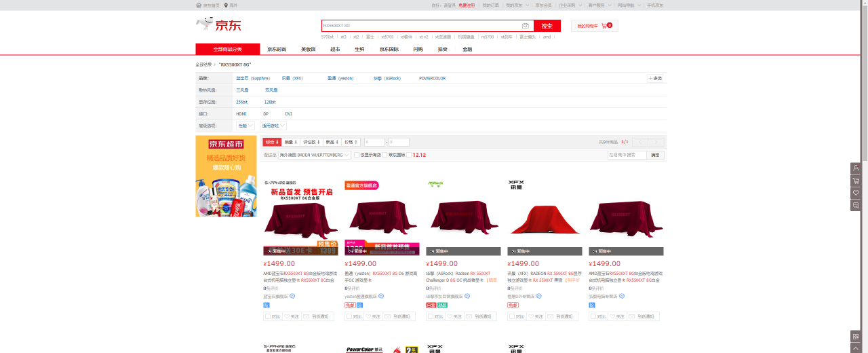The height and width of the screenshot is (353, 868).
Task: Enable brand multi-select (+多选)
Action: click(655, 78)
